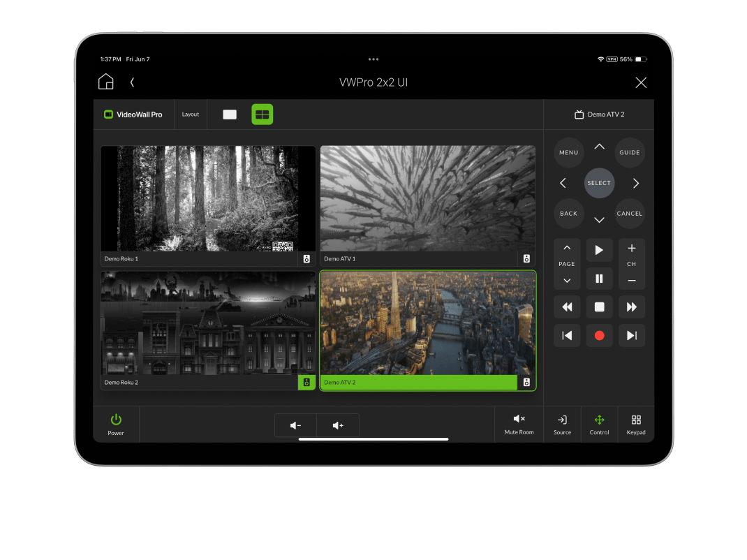Increase channel with CH plus
Screen dimensions: 747x560
point(631,249)
